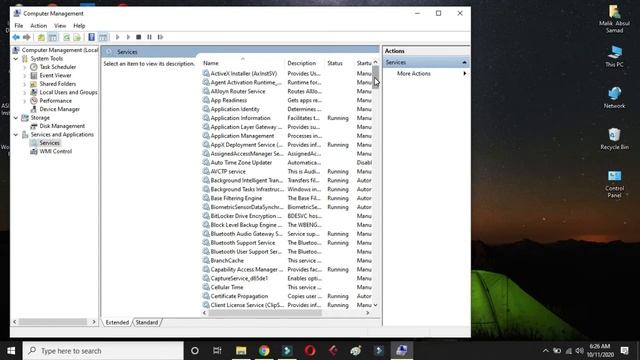The height and width of the screenshot is (360, 640).
Task: Click the taskbar search box
Action: [x=103, y=351]
